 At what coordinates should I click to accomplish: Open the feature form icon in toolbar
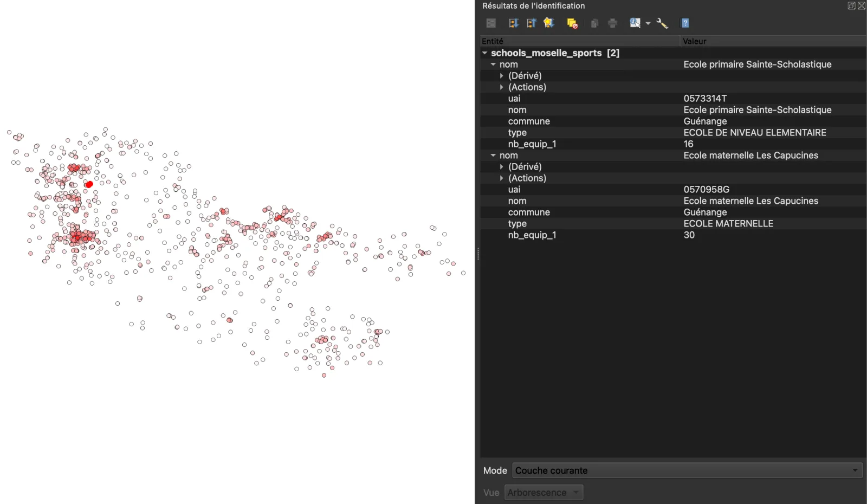click(491, 23)
